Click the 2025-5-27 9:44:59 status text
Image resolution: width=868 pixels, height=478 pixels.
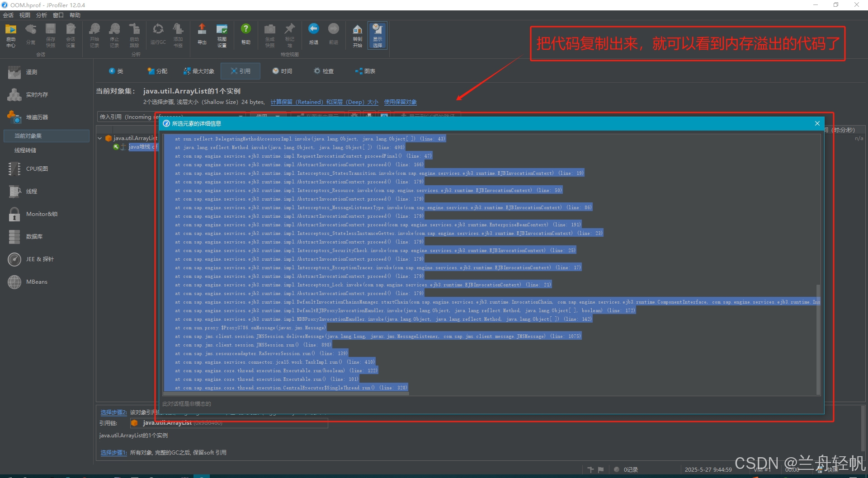pyautogui.click(x=708, y=470)
